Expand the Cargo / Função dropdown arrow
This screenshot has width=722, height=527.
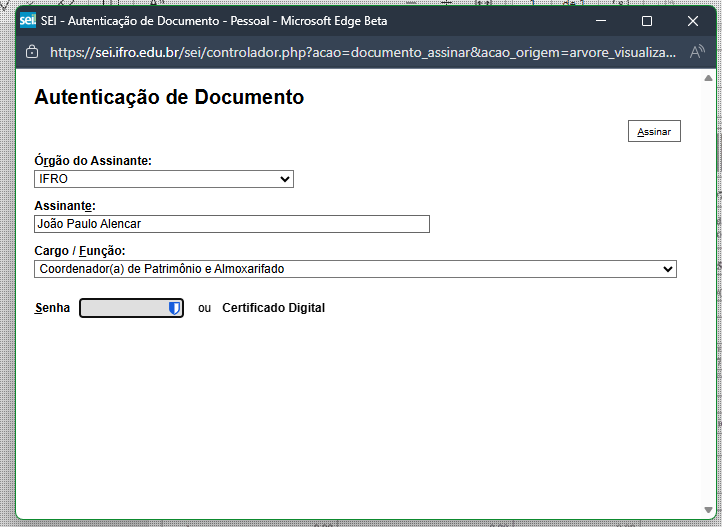coord(668,269)
